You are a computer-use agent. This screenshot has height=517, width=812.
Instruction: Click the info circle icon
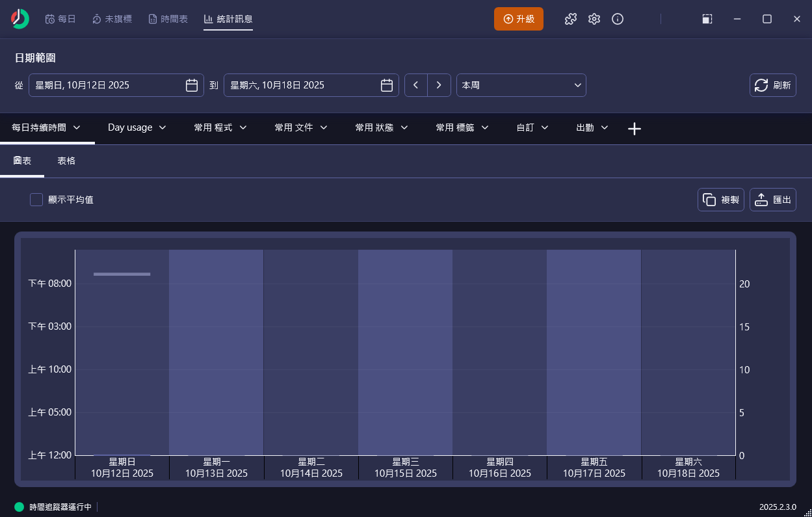(x=618, y=19)
